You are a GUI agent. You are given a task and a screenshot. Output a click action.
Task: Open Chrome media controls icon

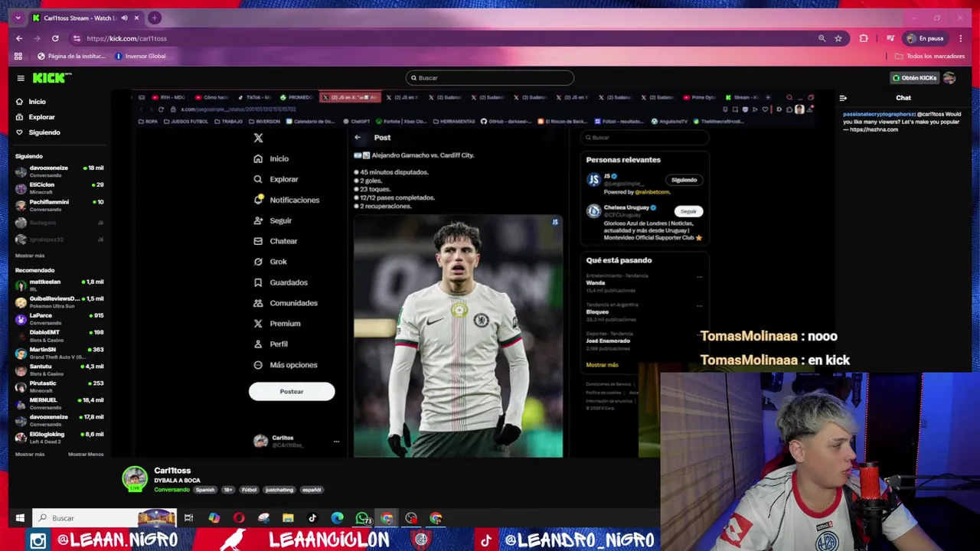point(890,38)
